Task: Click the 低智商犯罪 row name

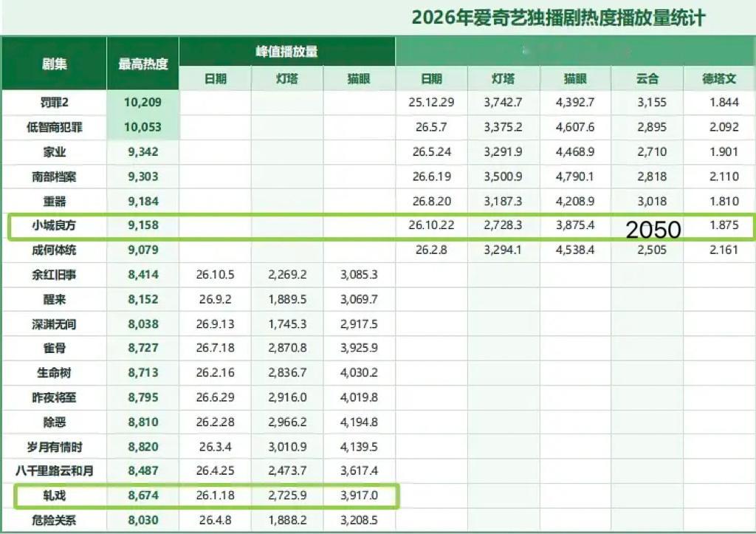Action: tap(54, 127)
